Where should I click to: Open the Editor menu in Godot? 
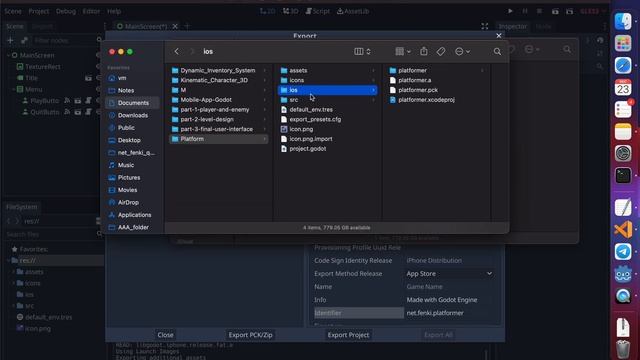tap(91, 11)
